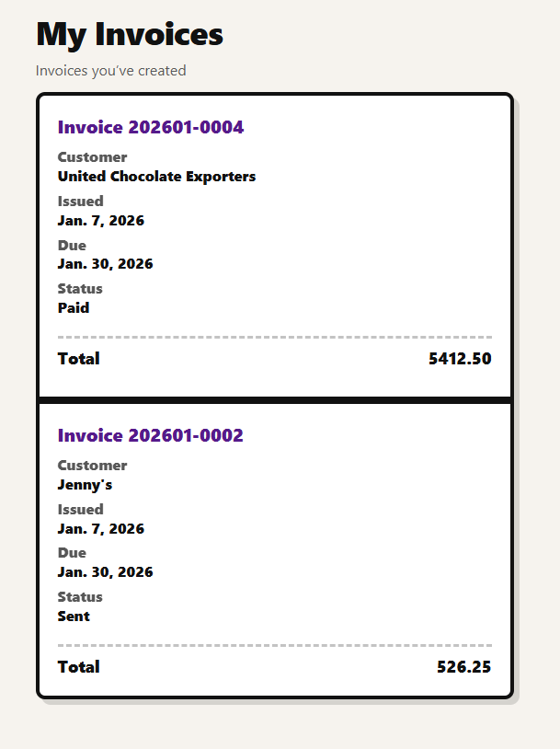This screenshot has width=560, height=749.
Task: Click the total 5412.50
Action: click(460, 359)
